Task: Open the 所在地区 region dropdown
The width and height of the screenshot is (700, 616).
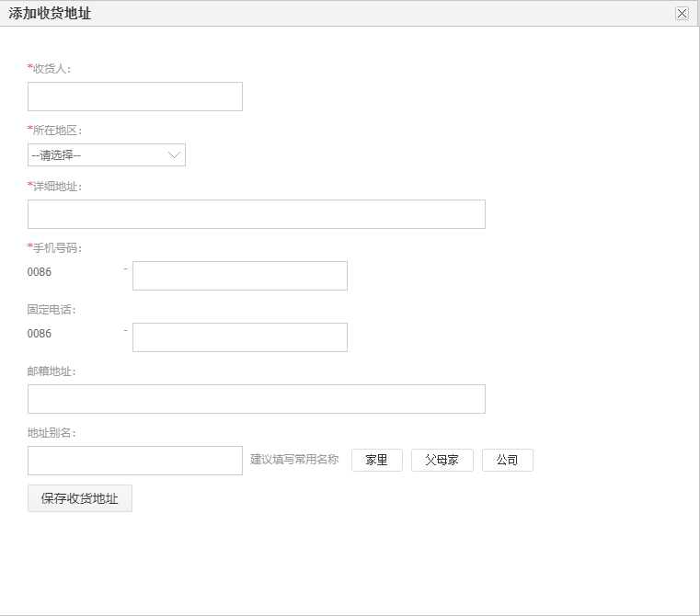Action: pyautogui.click(x=107, y=155)
